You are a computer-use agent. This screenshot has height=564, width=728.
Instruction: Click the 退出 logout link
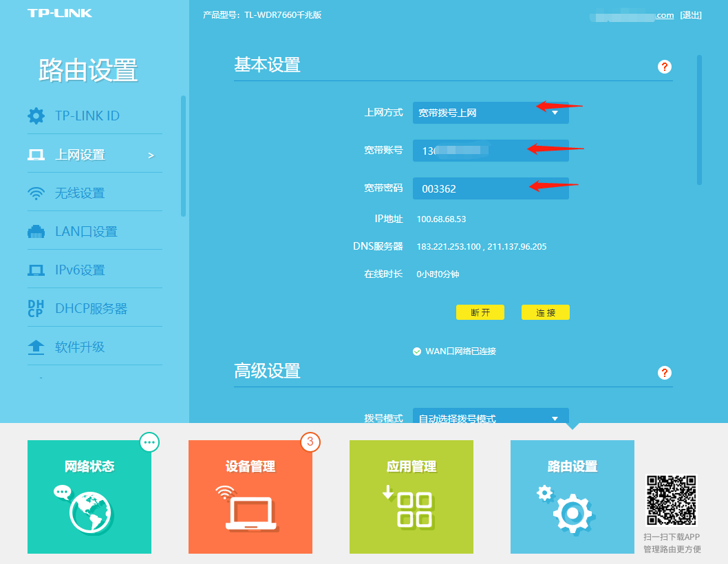690,15
